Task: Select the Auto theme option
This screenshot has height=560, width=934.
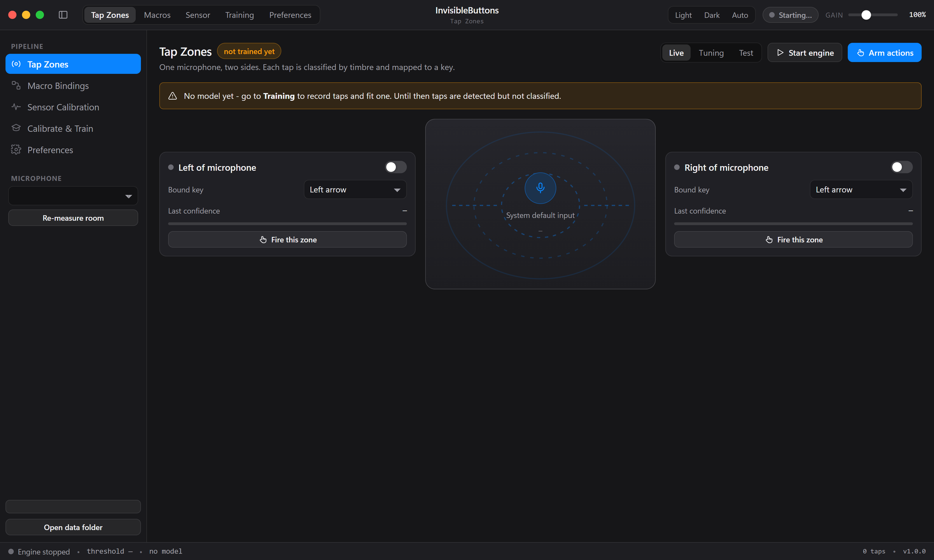Action: (740, 15)
